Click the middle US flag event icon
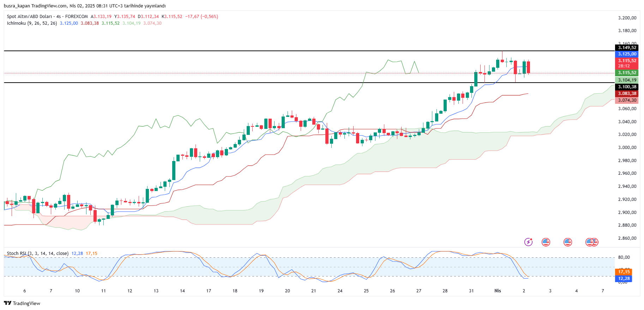 coord(567,242)
